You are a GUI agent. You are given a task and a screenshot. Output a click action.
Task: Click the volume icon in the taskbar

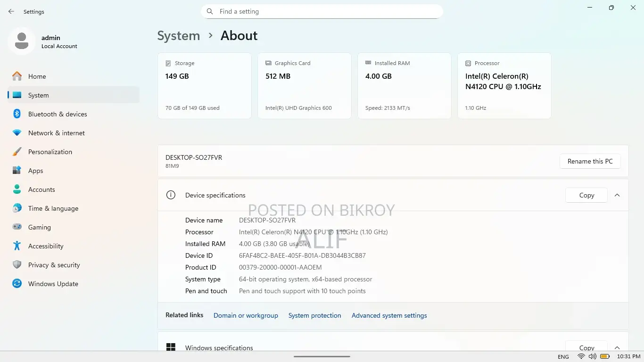coord(592,356)
